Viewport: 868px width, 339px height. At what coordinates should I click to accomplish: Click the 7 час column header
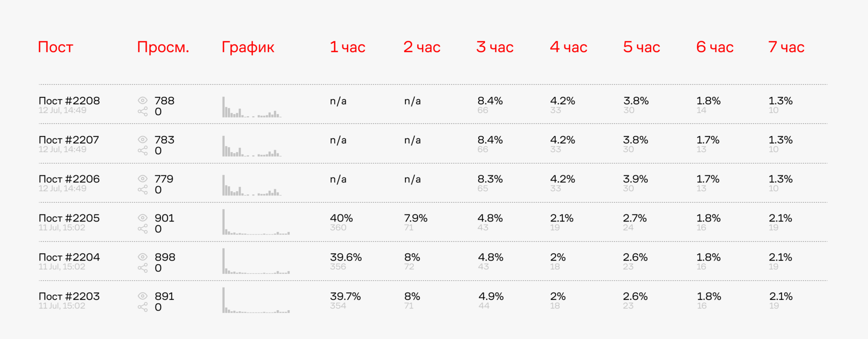pos(786,47)
